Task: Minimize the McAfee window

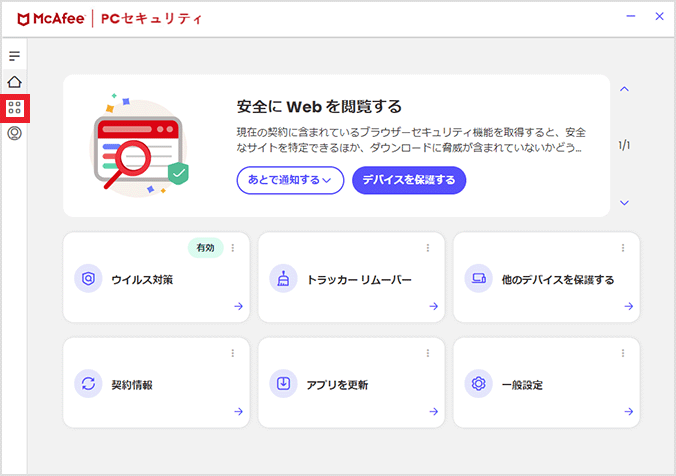Action: tap(631, 16)
